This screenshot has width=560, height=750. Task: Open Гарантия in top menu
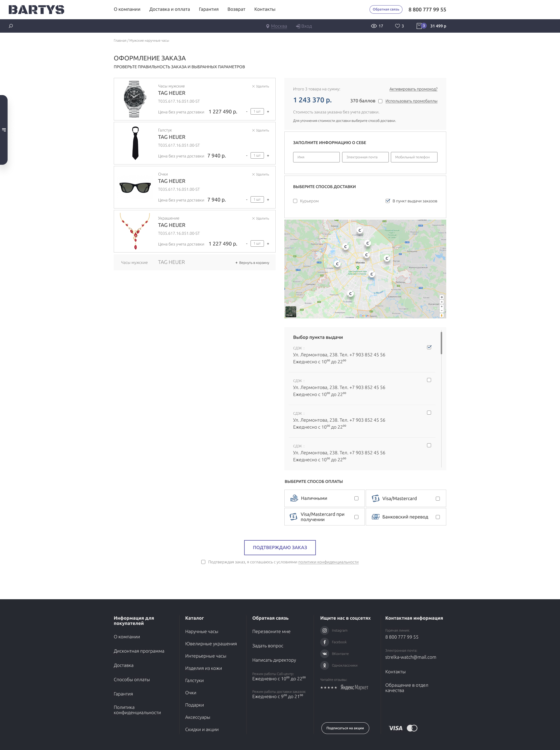tap(209, 9)
